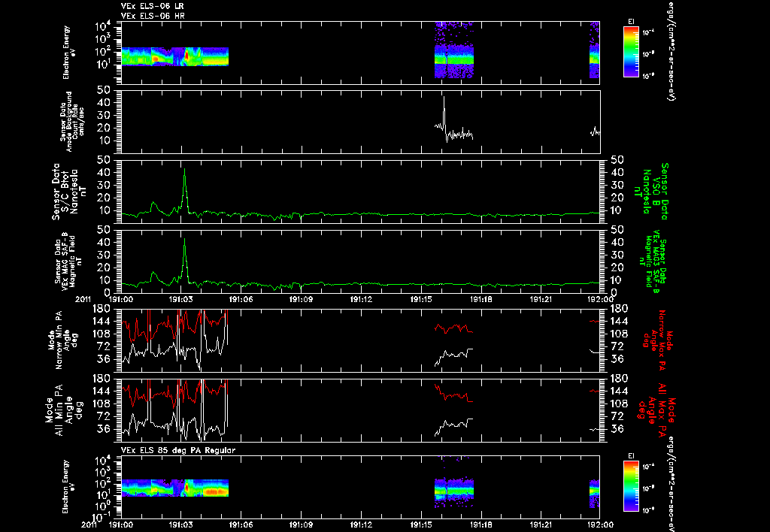The image size is (770, 532).
Task: Click the red trace near 191:16 in Narrow PA plot
Action: pos(453,328)
